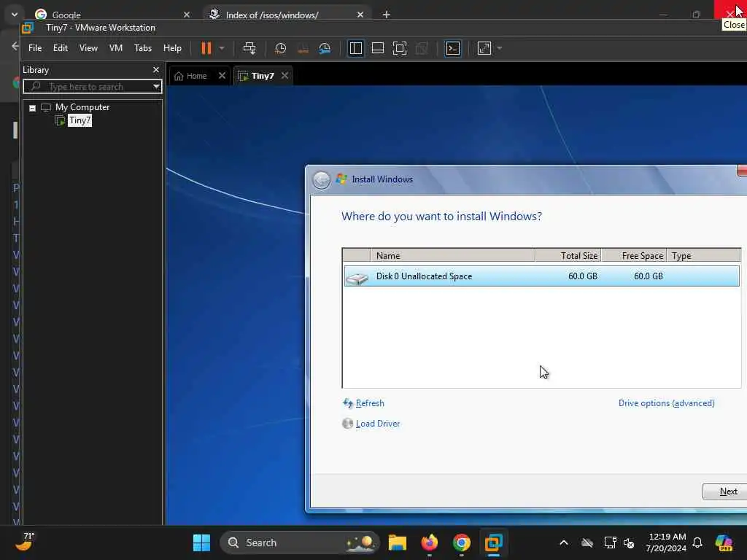Open stretch guest dropdown arrow
This screenshot has width=747, height=560.
click(x=499, y=48)
